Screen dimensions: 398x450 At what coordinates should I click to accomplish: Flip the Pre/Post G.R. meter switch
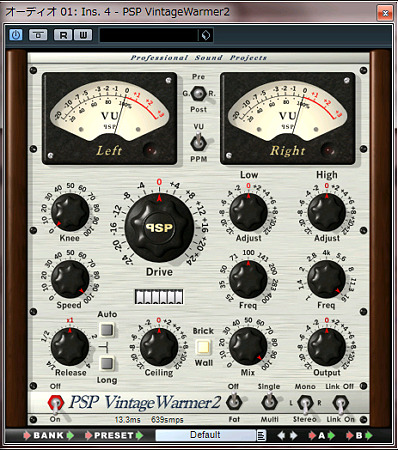click(198, 93)
